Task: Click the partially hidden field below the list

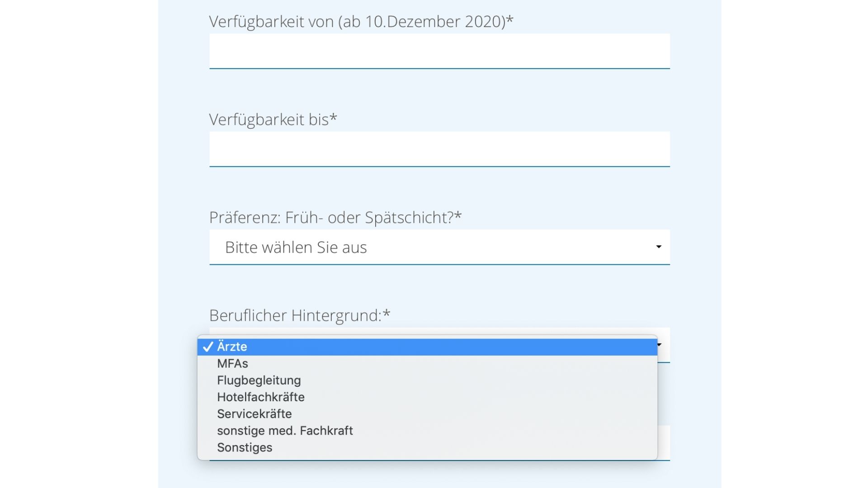Action: pyautogui.click(x=664, y=443)
